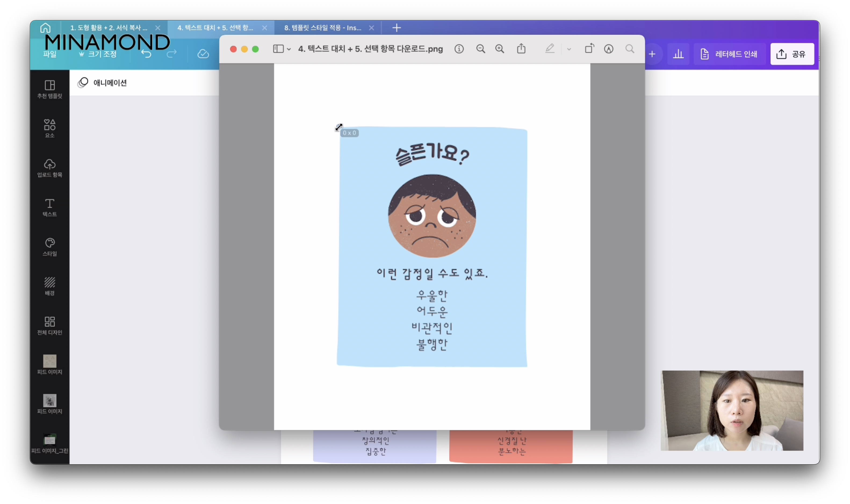Open the 파일 file menu
Viewport: 850px width, 504px height.
[50, 54]
